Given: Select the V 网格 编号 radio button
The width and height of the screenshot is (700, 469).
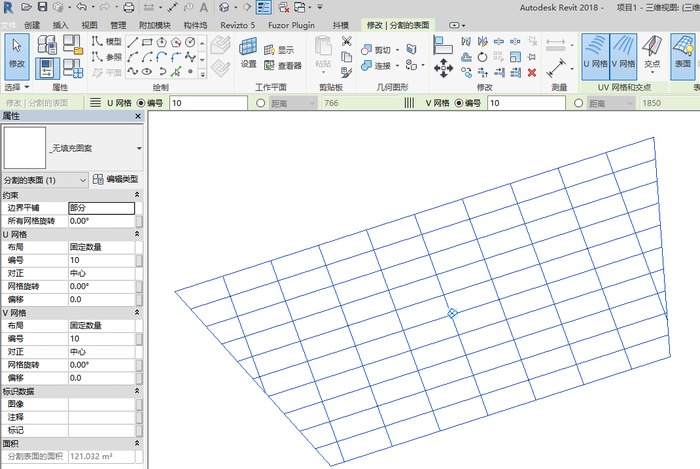Looking at the screenshot, I should coord(457,103).
